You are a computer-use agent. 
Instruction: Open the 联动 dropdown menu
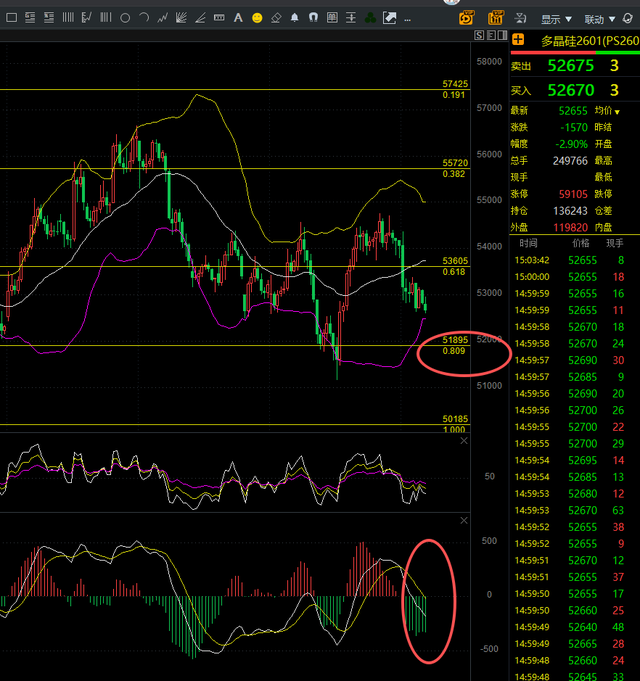click(x=600, y=19)
